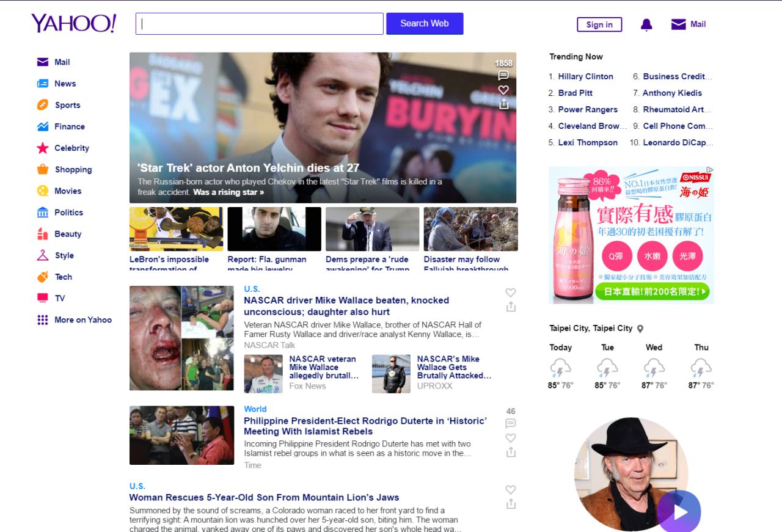Show More on Yahoo via grid icon
Screen dimensions: 782x532
43,319
